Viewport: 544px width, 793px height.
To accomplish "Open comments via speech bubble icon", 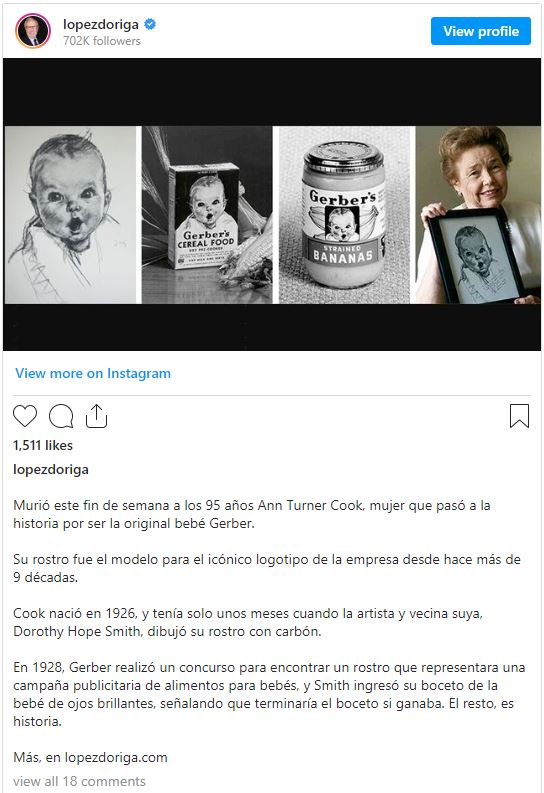I will pos(61,416).
